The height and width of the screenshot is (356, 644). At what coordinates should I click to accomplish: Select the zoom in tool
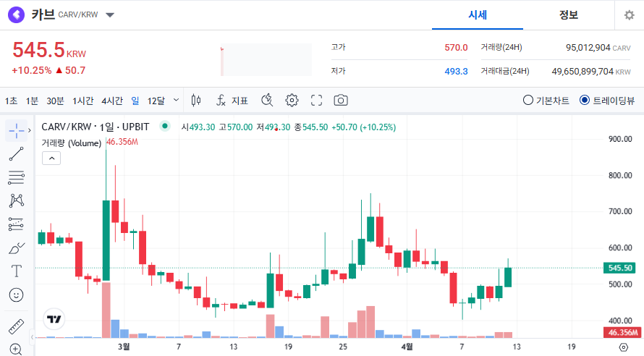click(16, 349)
